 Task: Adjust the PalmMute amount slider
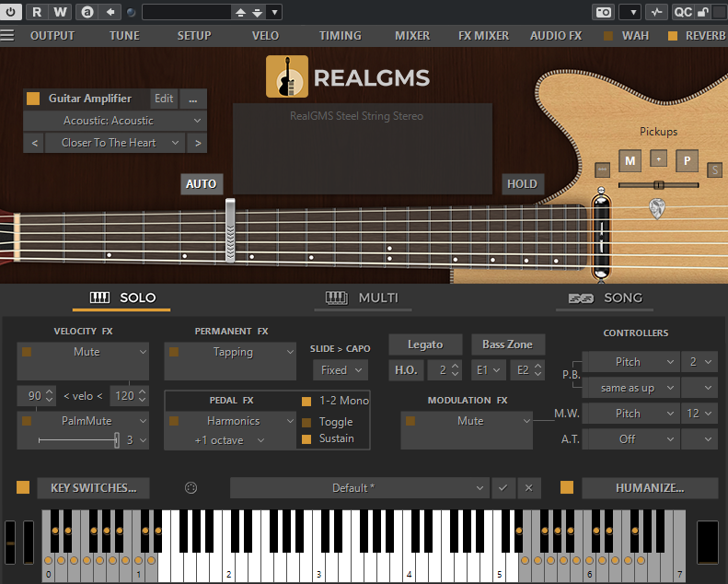78,440
